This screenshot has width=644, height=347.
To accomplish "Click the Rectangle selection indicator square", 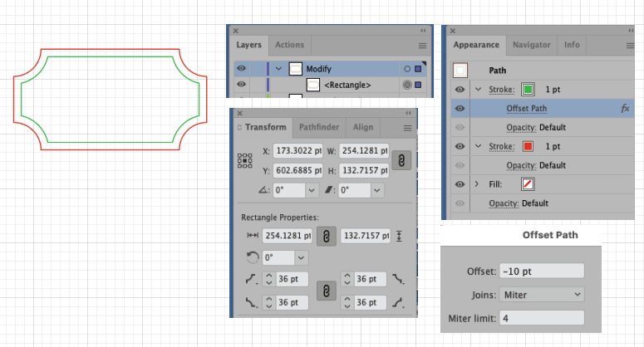I will (x=418, y=85).
